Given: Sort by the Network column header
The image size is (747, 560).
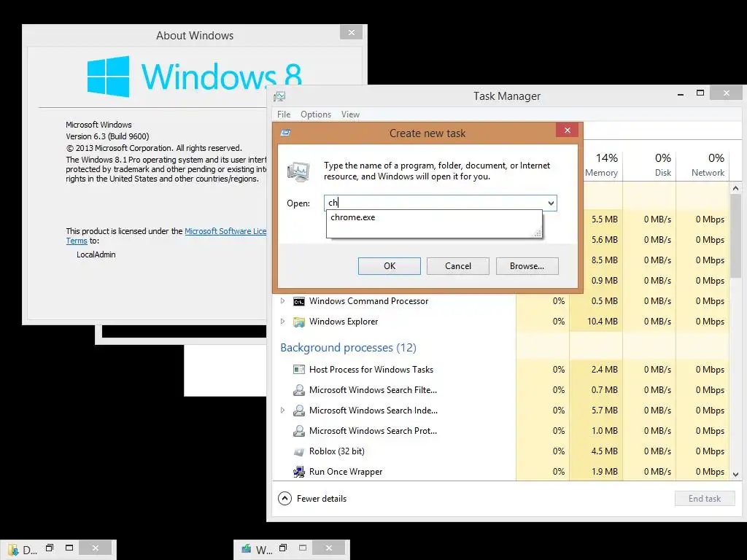Looking at the screenshot, I should tap(703, 166).
